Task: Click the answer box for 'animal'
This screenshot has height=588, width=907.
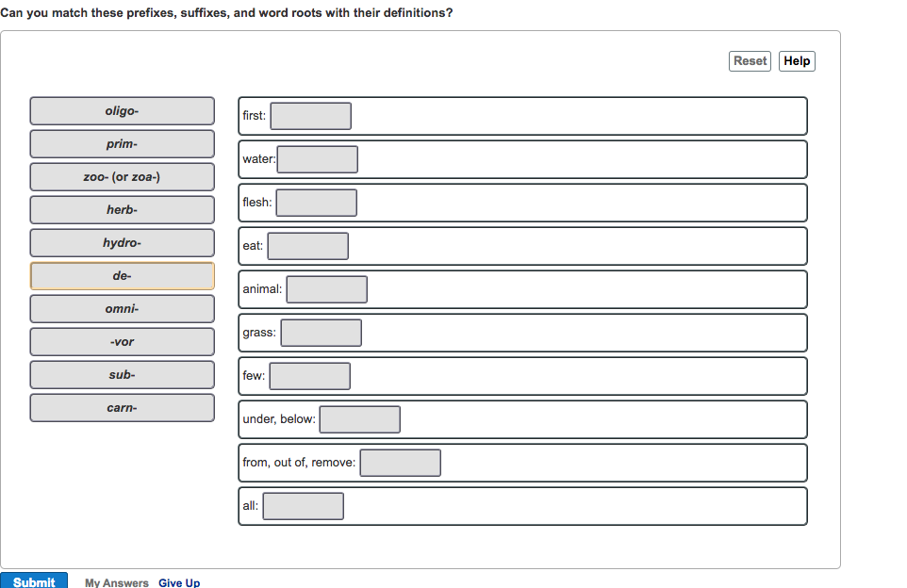Action: click(327, 288)
